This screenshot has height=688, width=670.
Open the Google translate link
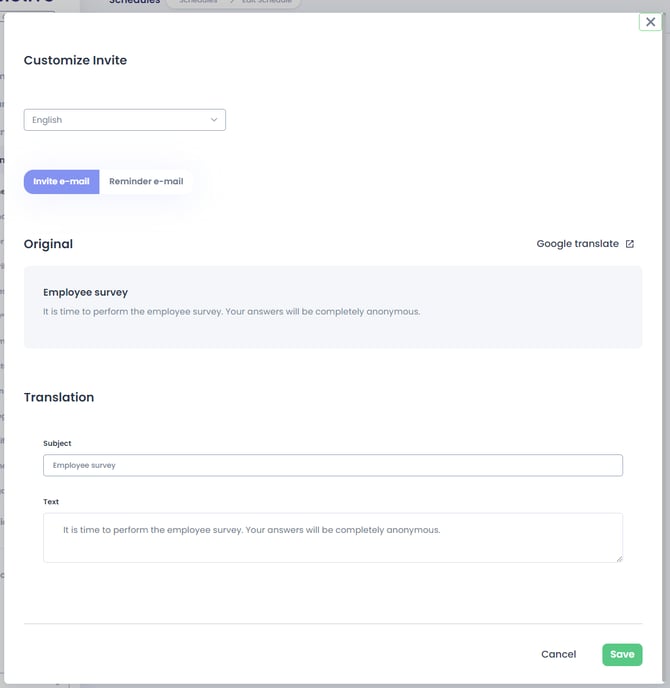tap(577, 244)
